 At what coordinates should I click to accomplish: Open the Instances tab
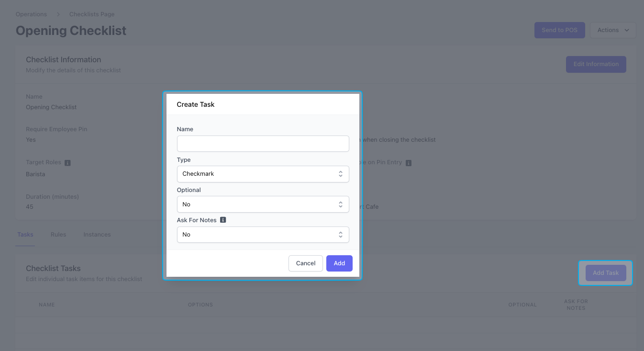point(97,235)
